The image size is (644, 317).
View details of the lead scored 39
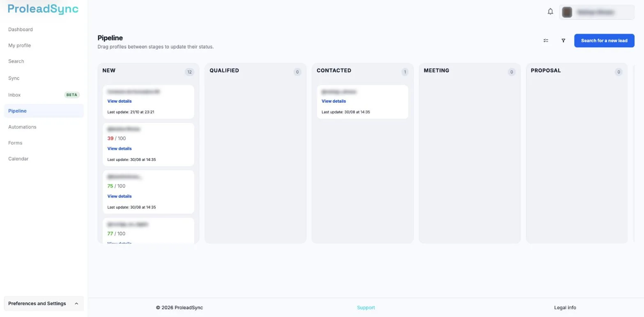[120, 149]
